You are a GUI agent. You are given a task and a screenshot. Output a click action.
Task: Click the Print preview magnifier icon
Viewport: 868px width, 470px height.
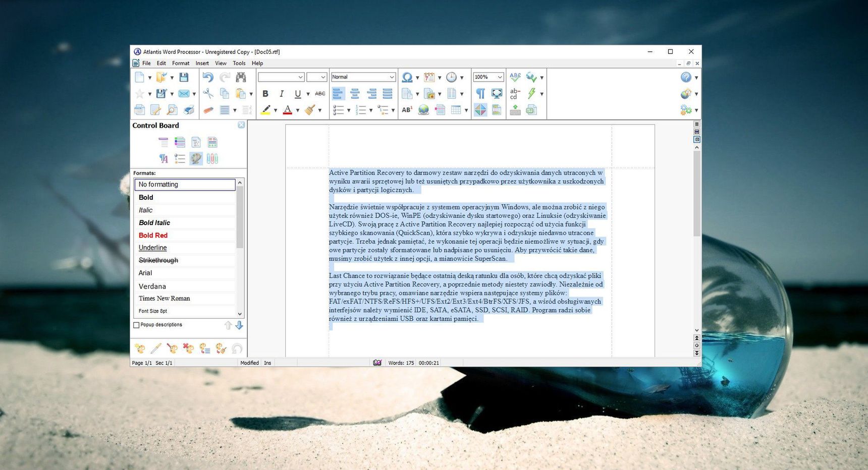pos(172,109)
